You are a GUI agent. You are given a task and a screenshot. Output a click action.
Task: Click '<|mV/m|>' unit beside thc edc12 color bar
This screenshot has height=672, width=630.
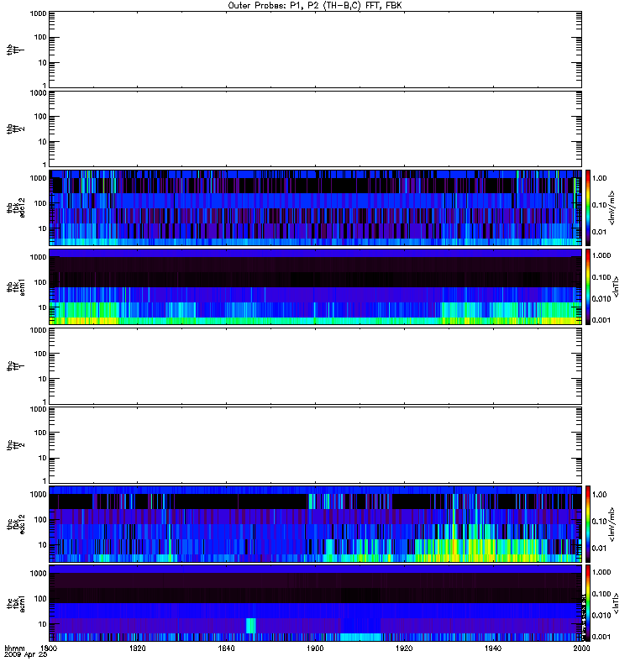coord(612,524)
